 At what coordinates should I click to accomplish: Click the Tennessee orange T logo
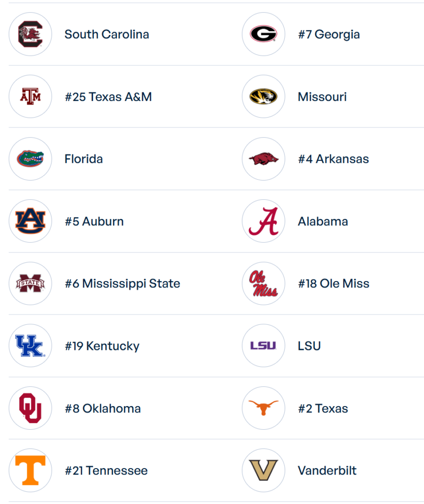(30, 470)
